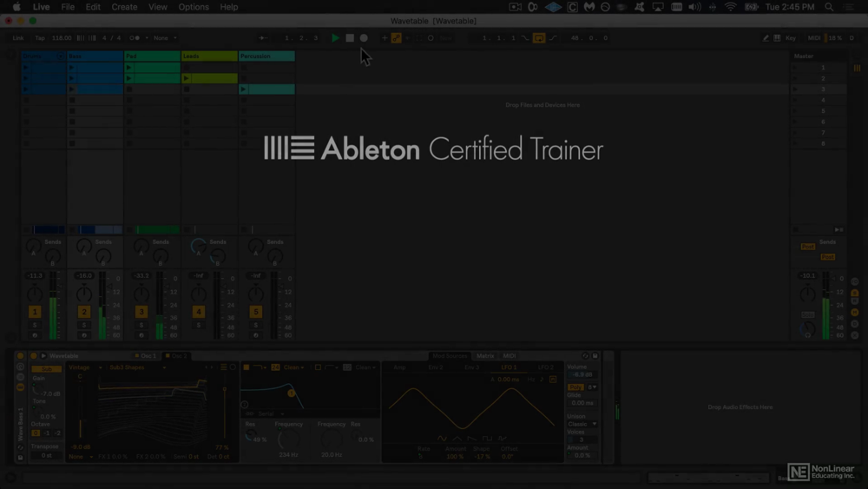This screenshot has height=489, width=868.
Task: Launch third clip in Percussion track
Action: 244,89
